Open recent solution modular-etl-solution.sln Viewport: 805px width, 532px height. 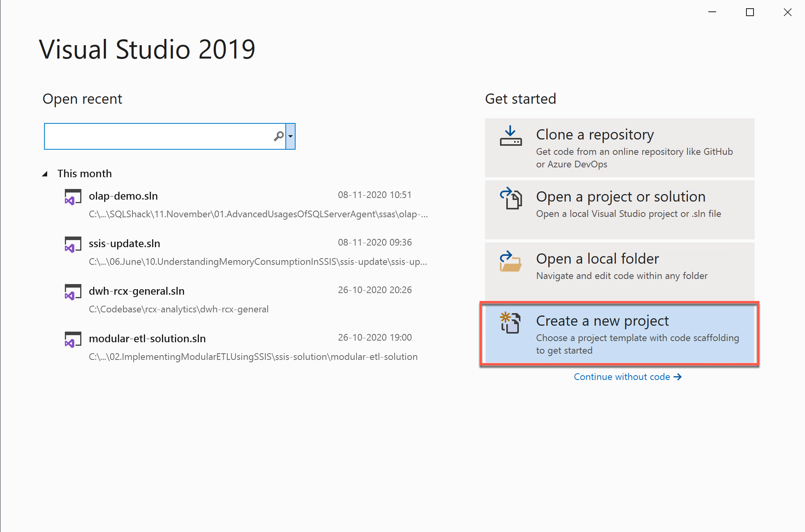147,339
